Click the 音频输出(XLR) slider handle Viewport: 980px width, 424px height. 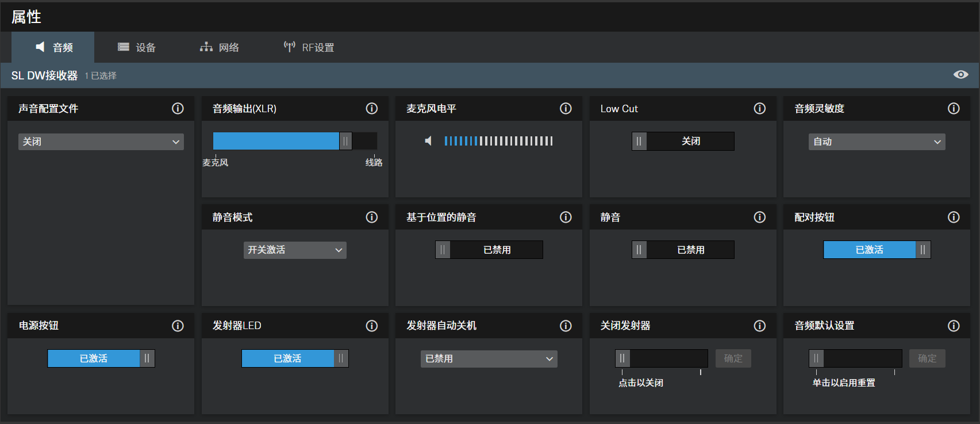[x=345, y=141]
